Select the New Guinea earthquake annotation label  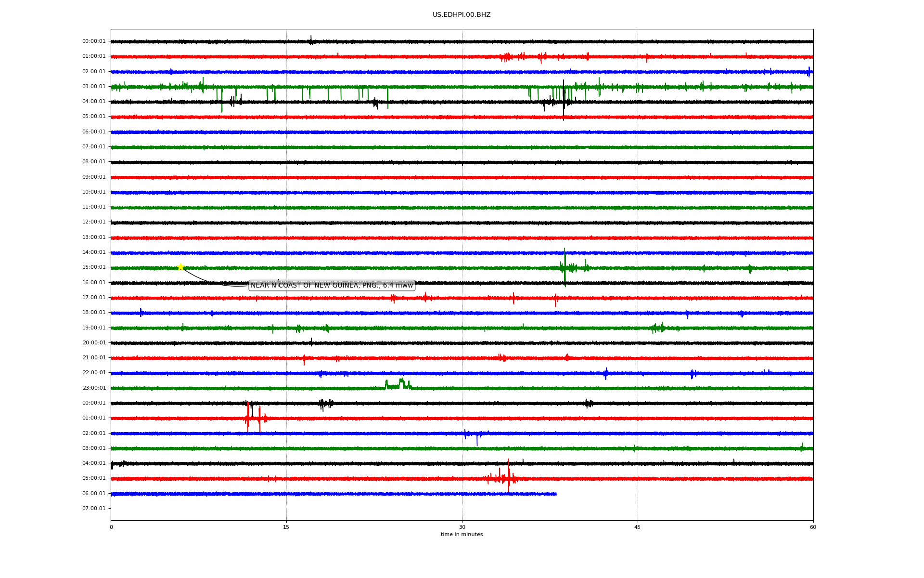(332, 286)
